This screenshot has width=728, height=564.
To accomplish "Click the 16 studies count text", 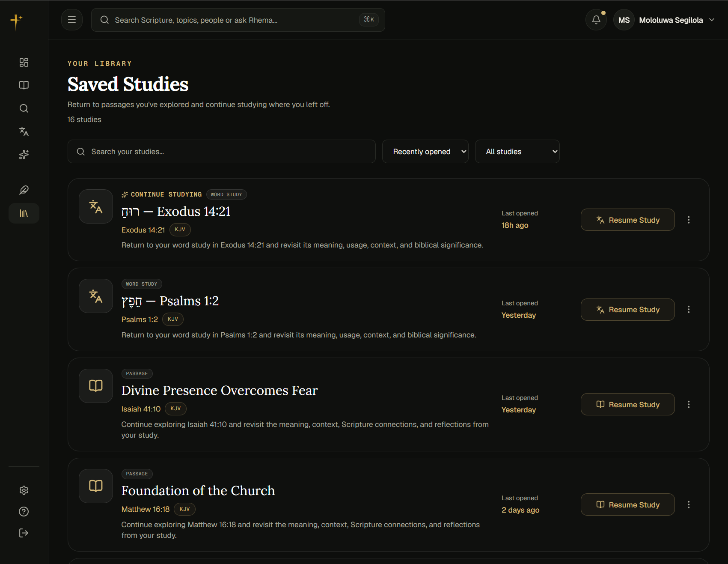I will [x=84, y=119].
